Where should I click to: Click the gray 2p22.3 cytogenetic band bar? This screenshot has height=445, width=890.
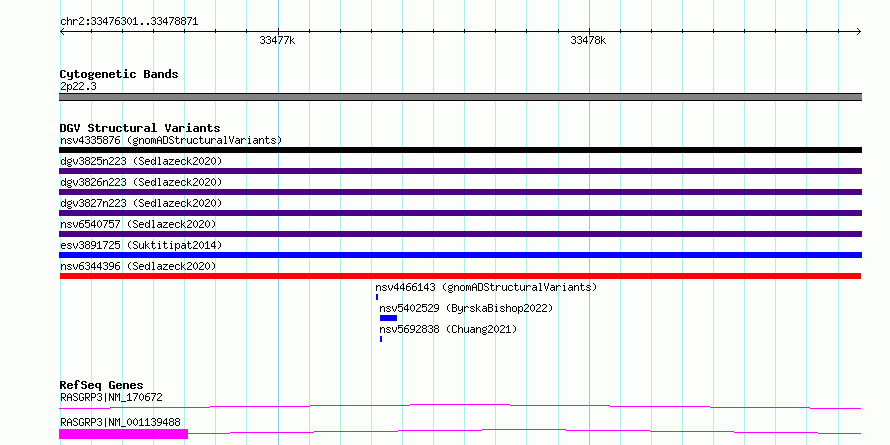coord(460,97)
